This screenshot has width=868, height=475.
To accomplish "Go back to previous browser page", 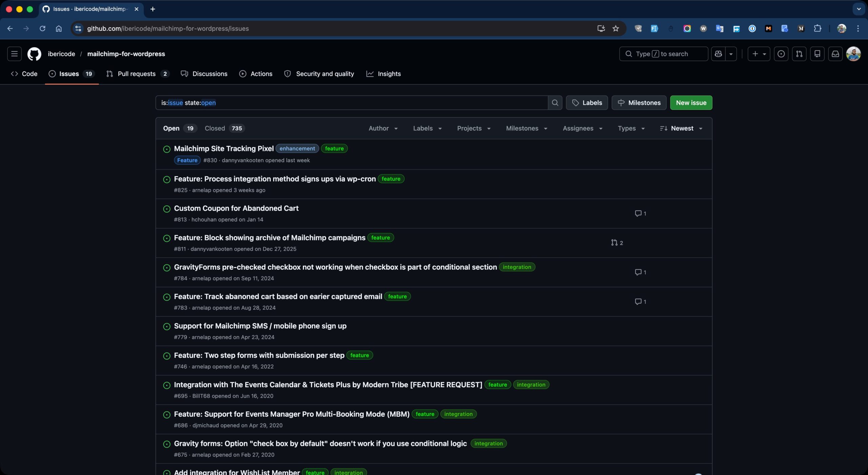I will point(10,28).
